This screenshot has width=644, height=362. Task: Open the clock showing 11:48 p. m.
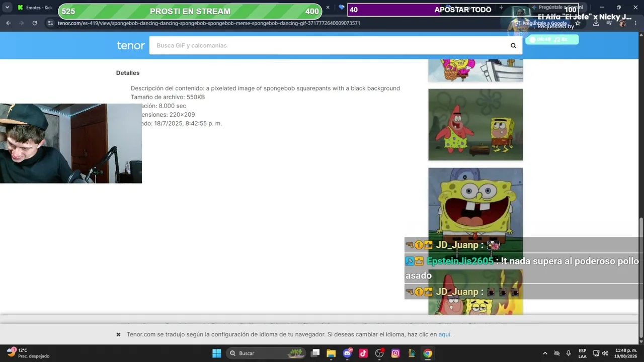[x=625, y=353]
